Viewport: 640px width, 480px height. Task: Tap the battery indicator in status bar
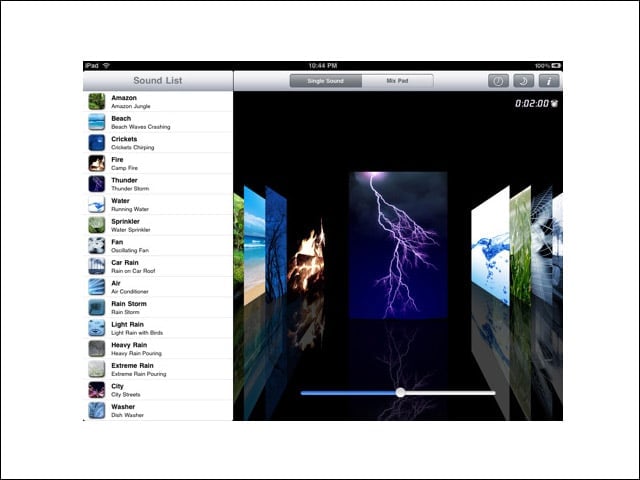tap(556, 65)
